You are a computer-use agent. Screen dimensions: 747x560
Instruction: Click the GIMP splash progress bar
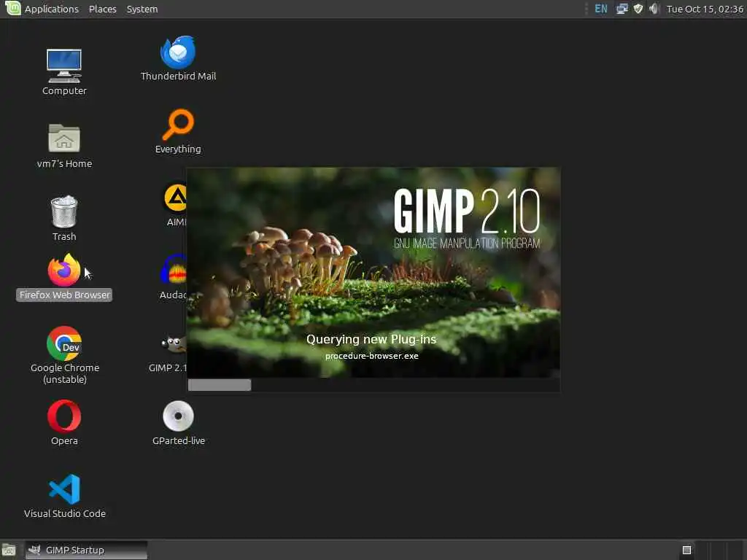(x=373, y=385)
